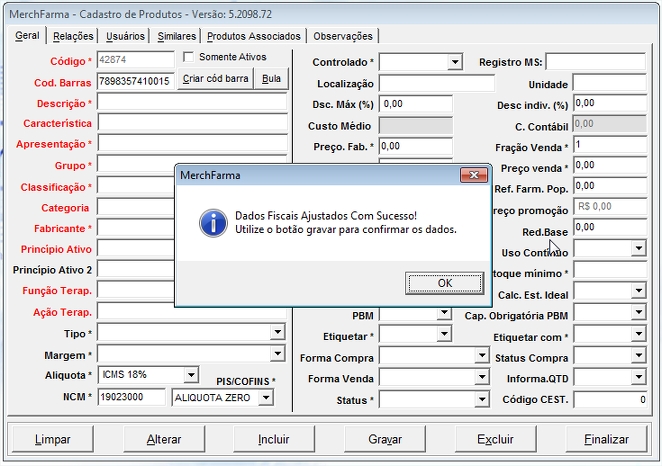Click the Descrição input field

click(x=192, y=103)
